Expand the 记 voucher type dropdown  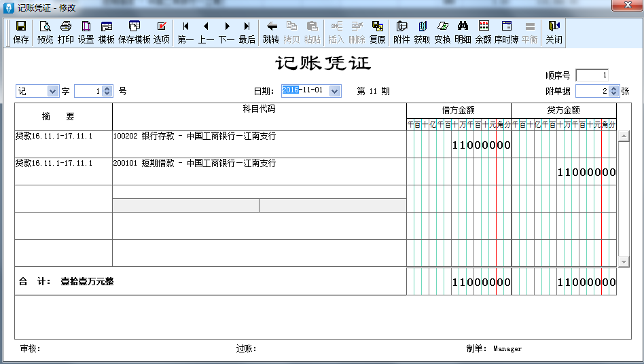(x=52, y=91)
